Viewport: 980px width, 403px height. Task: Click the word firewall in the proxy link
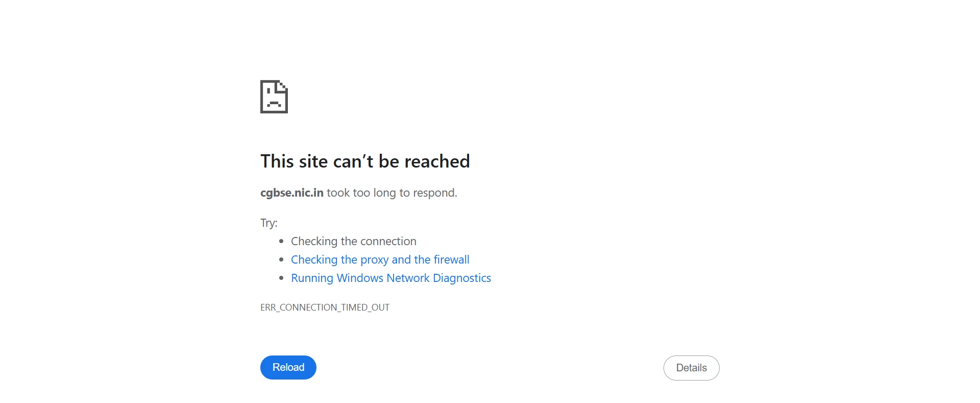pyautogui.click(x=452, y=259)
